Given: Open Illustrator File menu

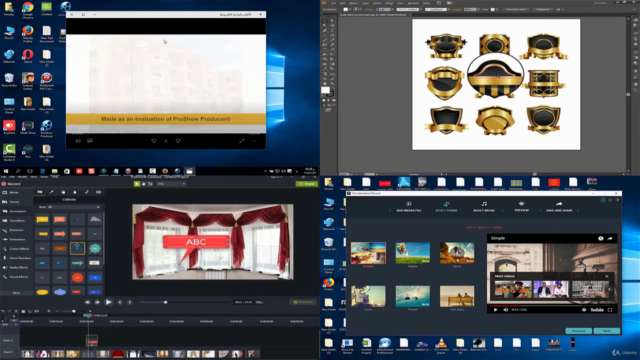Looking at the screenshot, I should coord(333,3).
